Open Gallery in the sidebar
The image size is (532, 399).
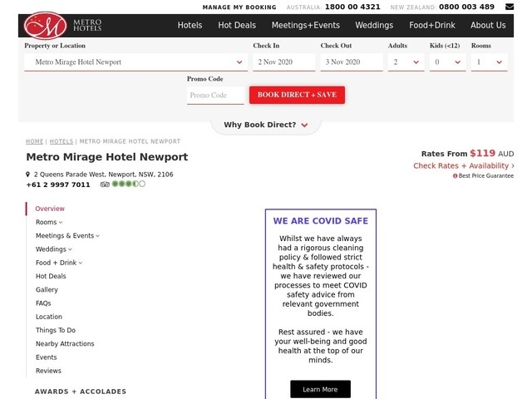pos(47,290)
